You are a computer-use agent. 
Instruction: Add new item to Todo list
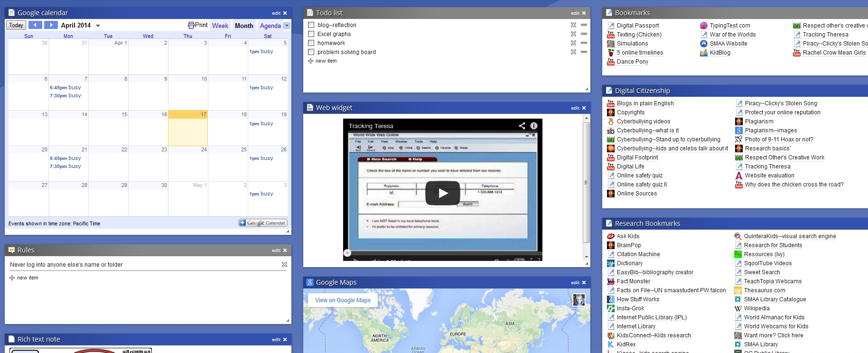(322, 61)
